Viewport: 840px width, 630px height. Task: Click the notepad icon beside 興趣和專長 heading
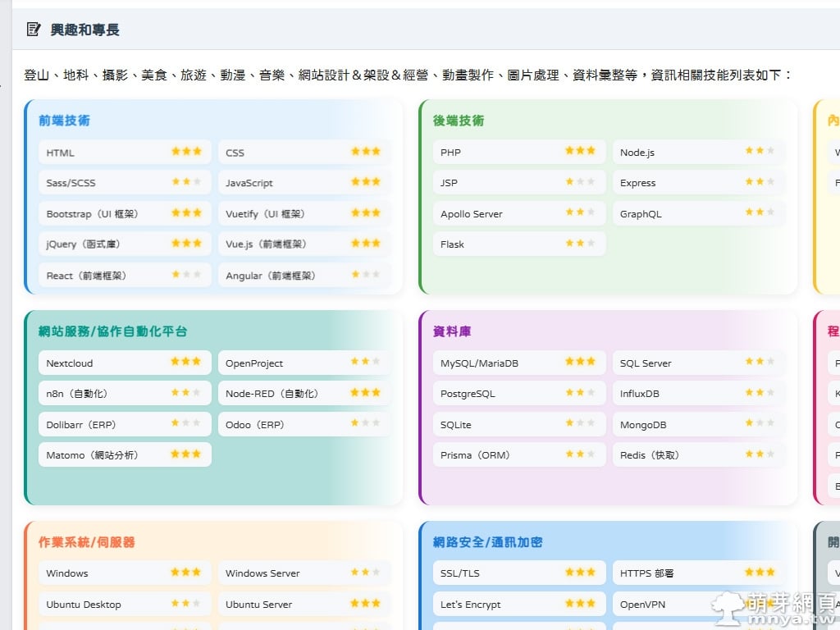[x=33, y=30]
